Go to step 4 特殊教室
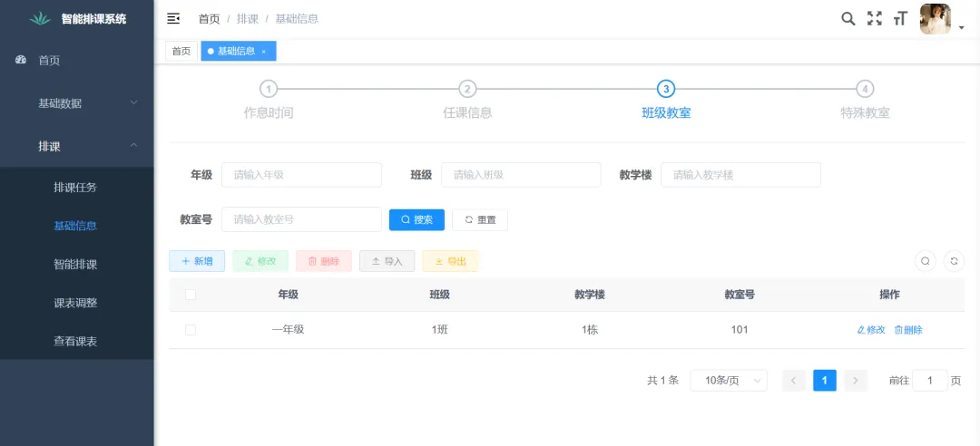Image resolution: width=980 pixels, height=446 pixels. click(x=865, y=89)
